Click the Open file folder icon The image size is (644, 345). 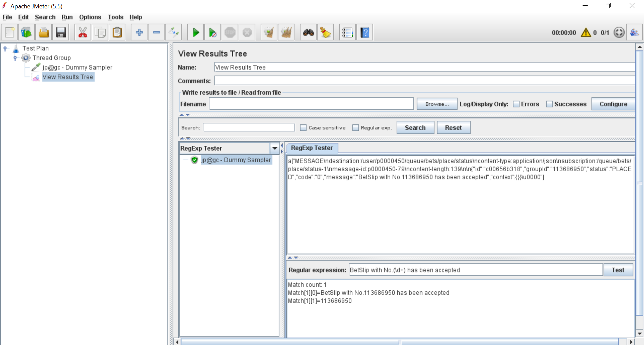[44, 33]
